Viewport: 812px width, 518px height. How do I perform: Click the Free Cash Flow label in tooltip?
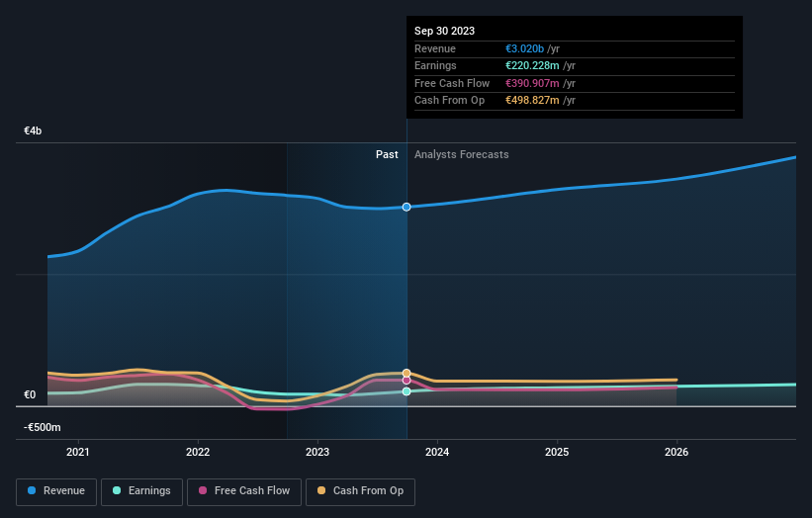(452, 83)
